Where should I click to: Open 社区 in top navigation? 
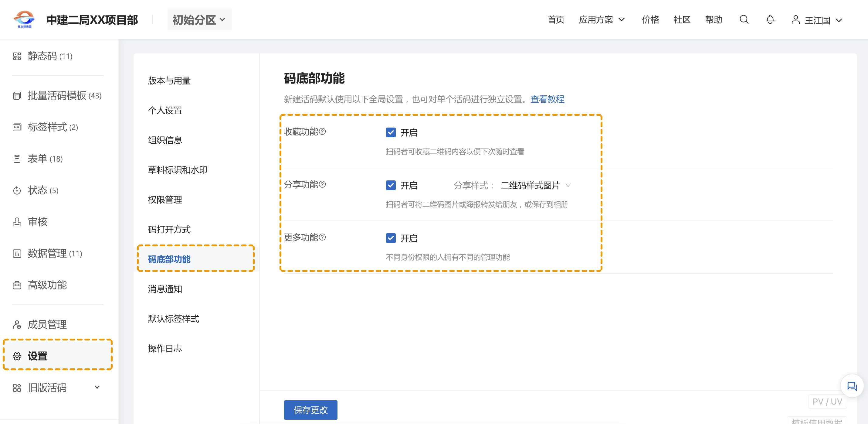pos(682,19)
